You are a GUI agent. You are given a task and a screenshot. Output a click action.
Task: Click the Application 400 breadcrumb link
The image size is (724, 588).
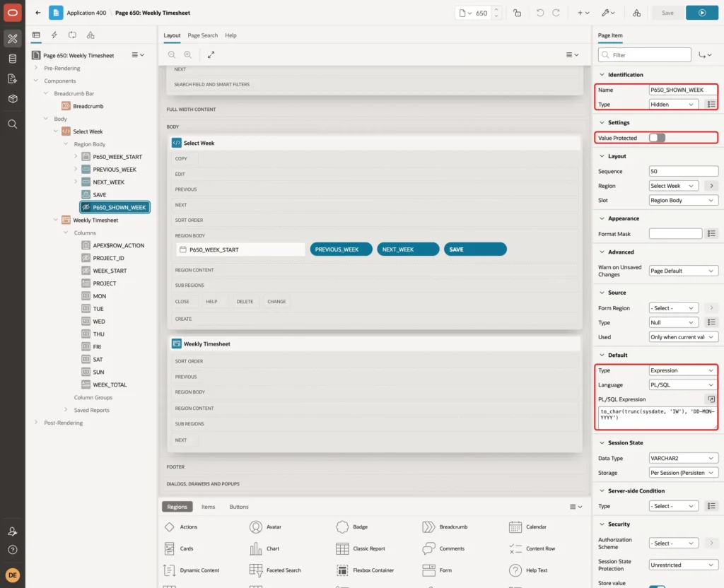coord(86,13)
